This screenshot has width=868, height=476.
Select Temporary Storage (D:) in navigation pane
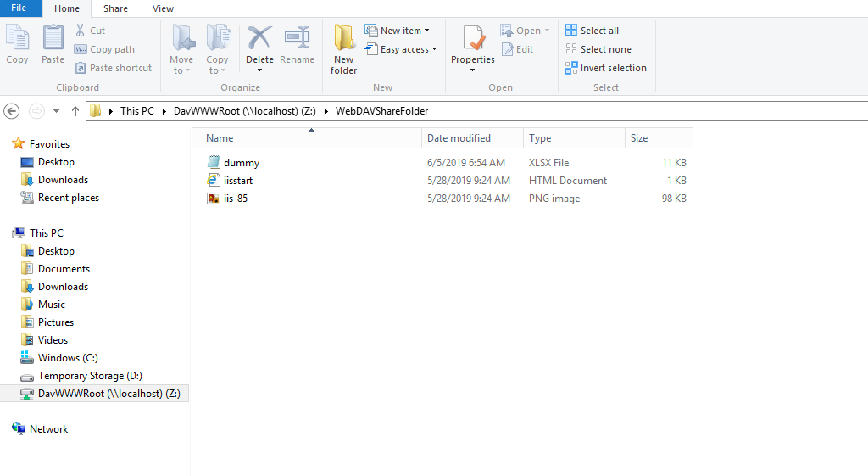(90, 376)
